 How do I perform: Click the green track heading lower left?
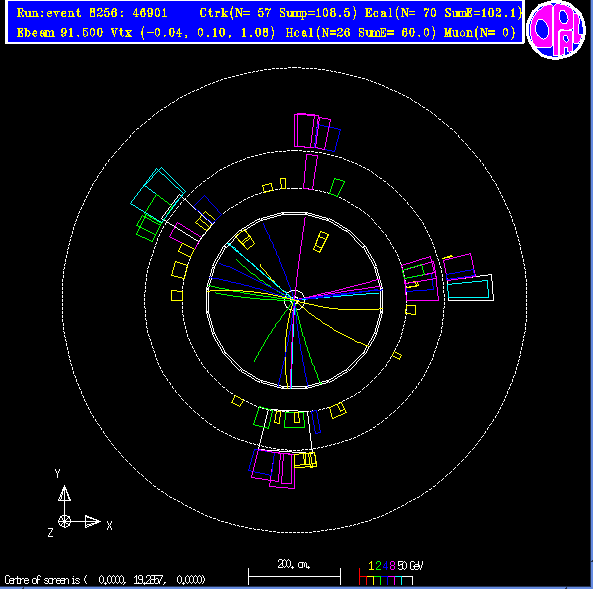click(x=272, y=334)
